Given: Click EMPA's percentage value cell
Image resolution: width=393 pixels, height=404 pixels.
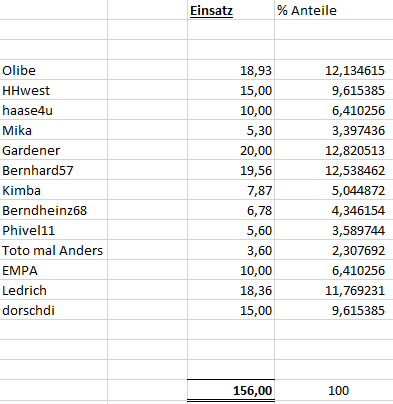Looking at the screenshot, I should pyautogui.click(x=334, y=270).
